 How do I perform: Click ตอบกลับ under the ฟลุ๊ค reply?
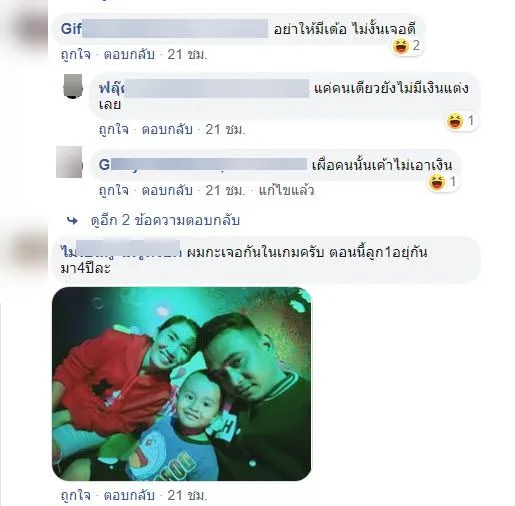[x=167, y=129]
